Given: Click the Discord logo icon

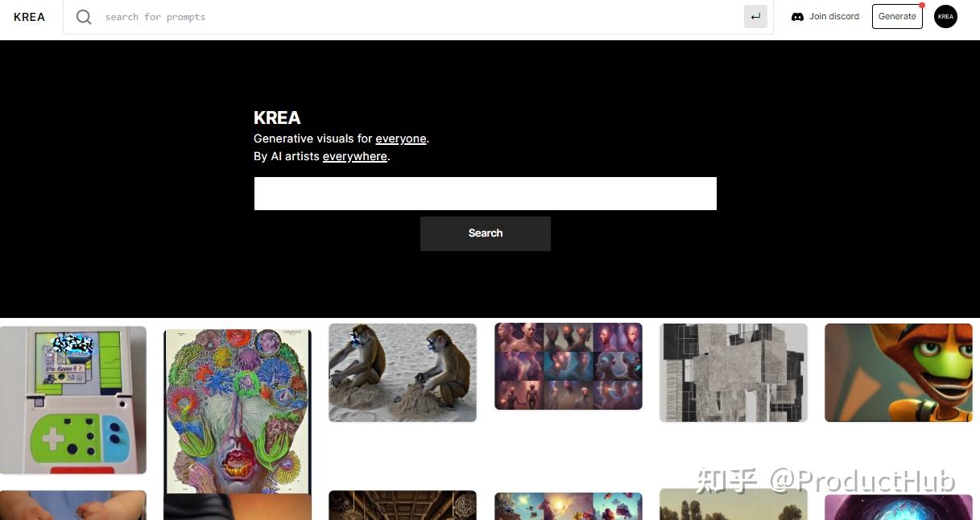Looking at the screenshot, I should click(797, 17).
